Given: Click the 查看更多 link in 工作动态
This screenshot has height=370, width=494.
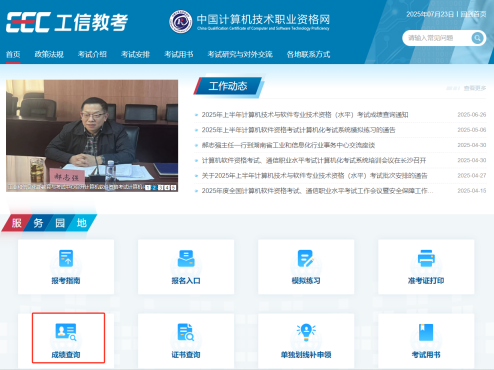Looking at the screenshot, I should coord(475,88).
